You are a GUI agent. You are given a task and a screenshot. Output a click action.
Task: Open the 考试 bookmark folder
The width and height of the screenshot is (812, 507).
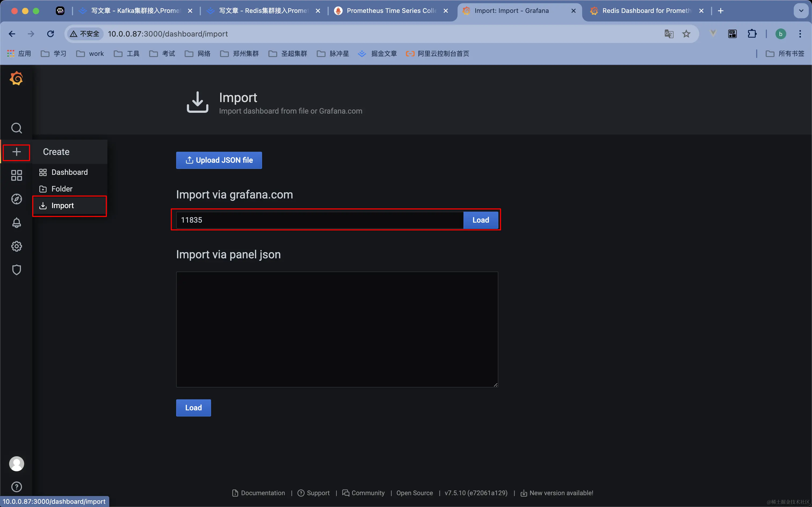(x=162, y=54)
